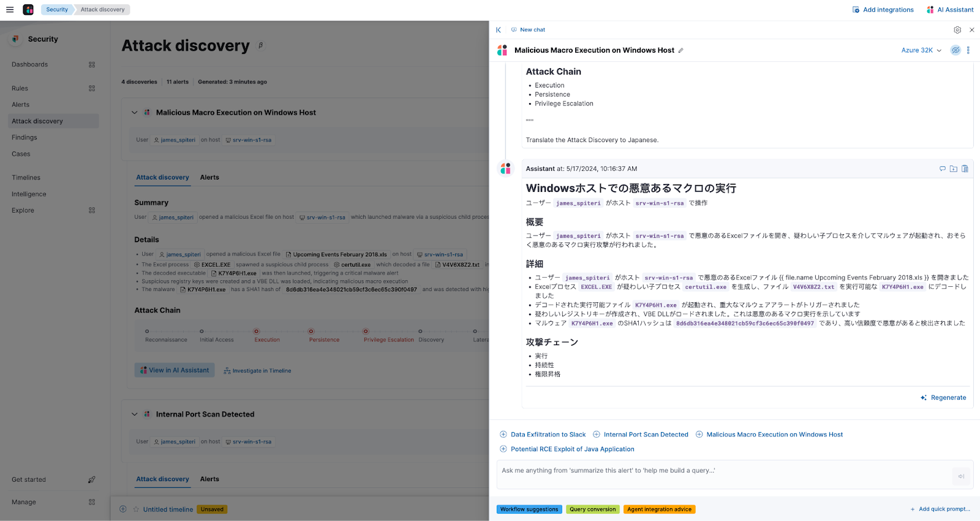Go to Dashboards in sidebar

pos(29,64)
